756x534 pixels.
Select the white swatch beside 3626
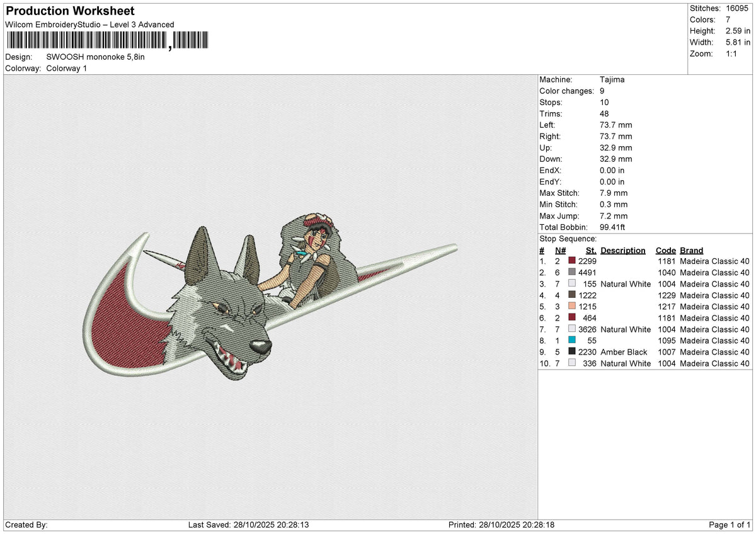[x=572, y=329]
